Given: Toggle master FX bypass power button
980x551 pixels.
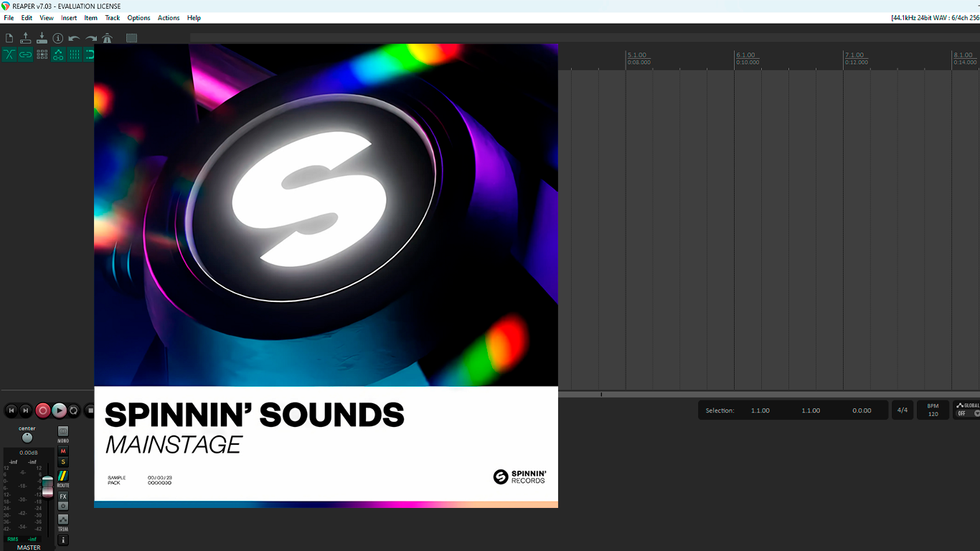Looking at the screenshot, I should point(63,506).
